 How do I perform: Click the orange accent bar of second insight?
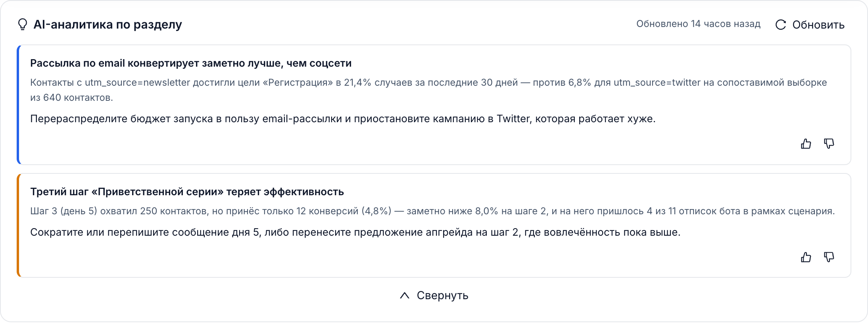click(18, 225)
